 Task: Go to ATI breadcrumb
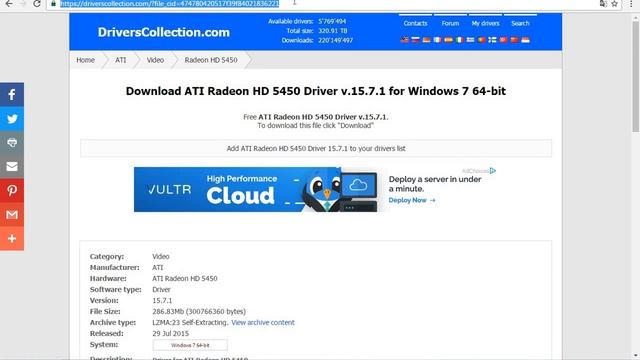coord(120,60)
